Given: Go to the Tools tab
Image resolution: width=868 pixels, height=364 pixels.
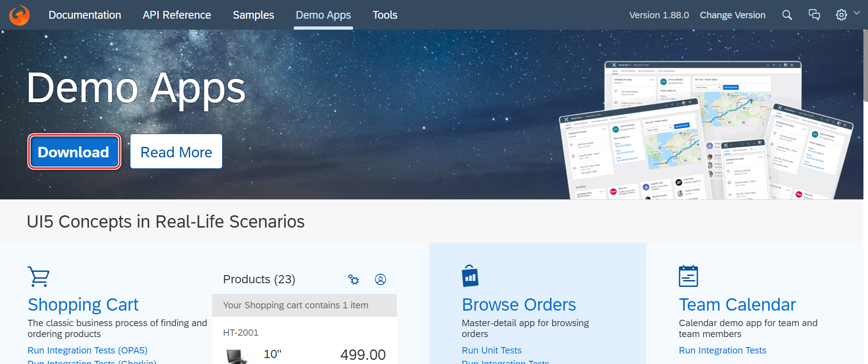Looking at the screenshot, I should 385,15.
